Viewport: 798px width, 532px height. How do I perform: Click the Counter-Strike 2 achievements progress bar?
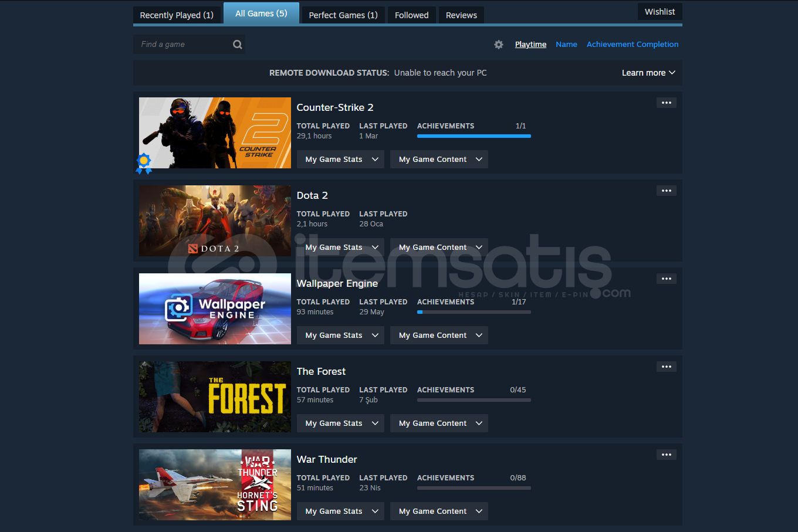point(474,136)
